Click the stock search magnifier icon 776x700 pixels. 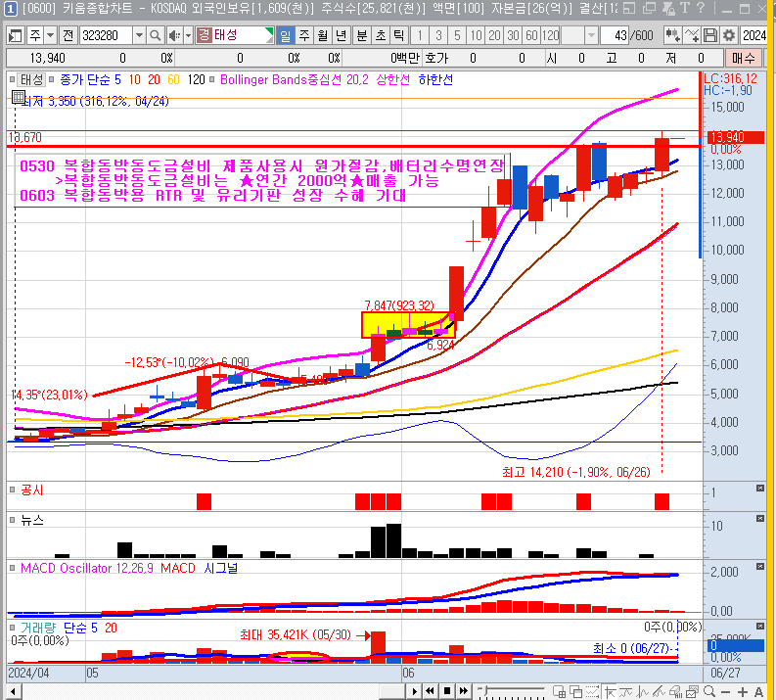[157, 35]
